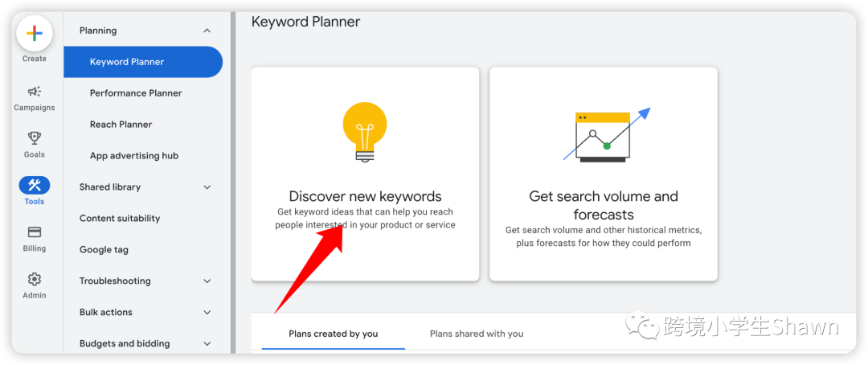Click the yellow lightbulb icon
868x365 pixels.
tap(365, 132)
